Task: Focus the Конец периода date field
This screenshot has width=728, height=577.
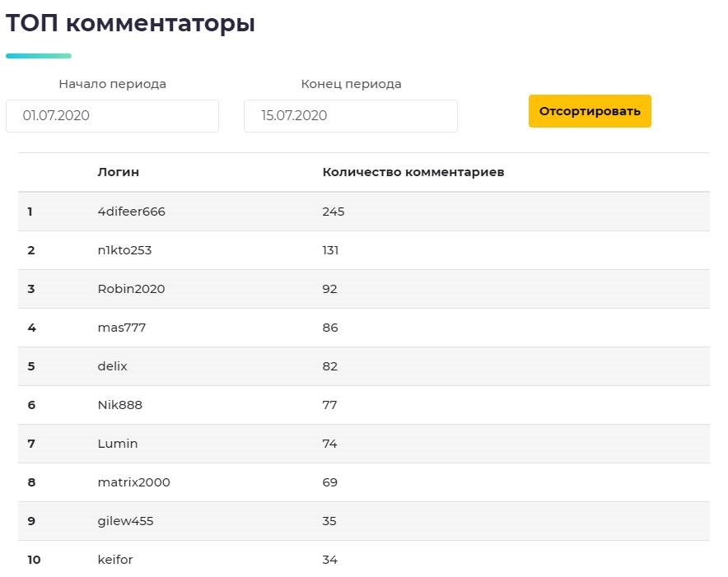Action: click(x=351, y=115)
